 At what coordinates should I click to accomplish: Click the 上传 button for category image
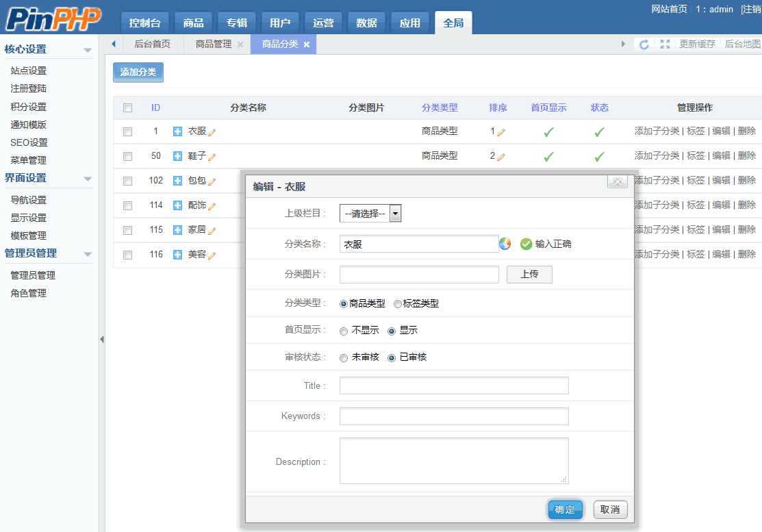pos(529,275)
